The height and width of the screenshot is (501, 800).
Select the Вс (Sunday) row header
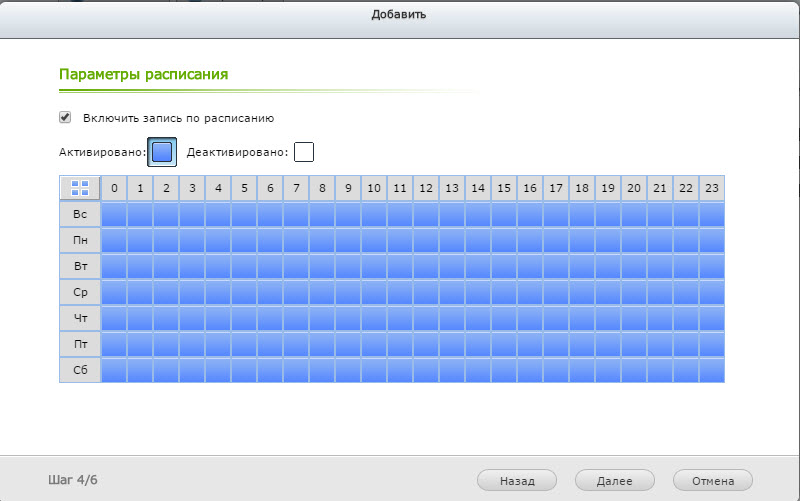pyautogui.click(x=80, y=214)
